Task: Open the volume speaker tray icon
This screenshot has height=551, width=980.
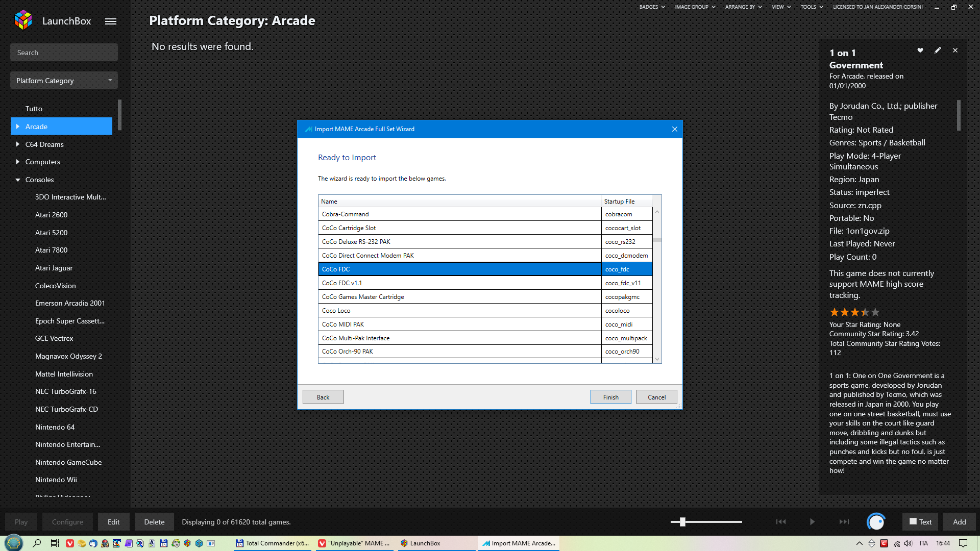Action: coord(909,543)
